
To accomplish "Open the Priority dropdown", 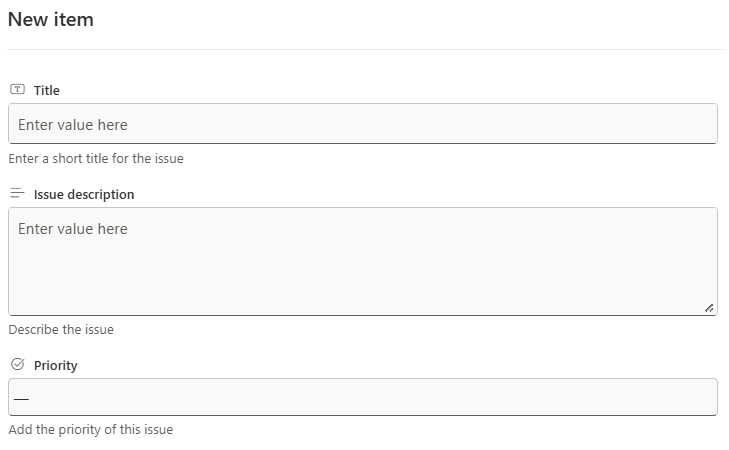I will coord(363,397).
